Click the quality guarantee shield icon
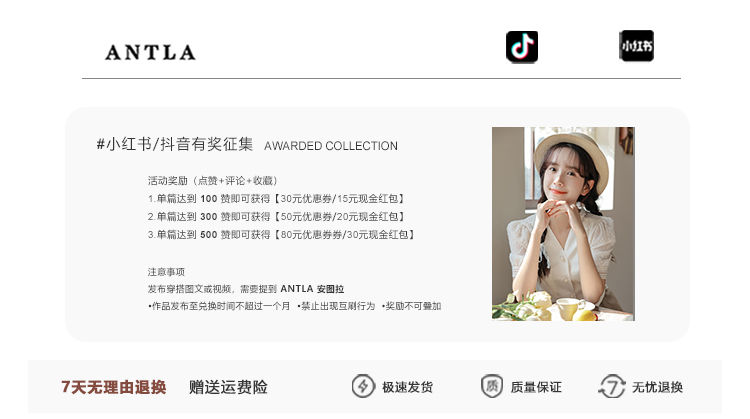The width and height of the screenshot is (750, 419). (x=492, y=386)
